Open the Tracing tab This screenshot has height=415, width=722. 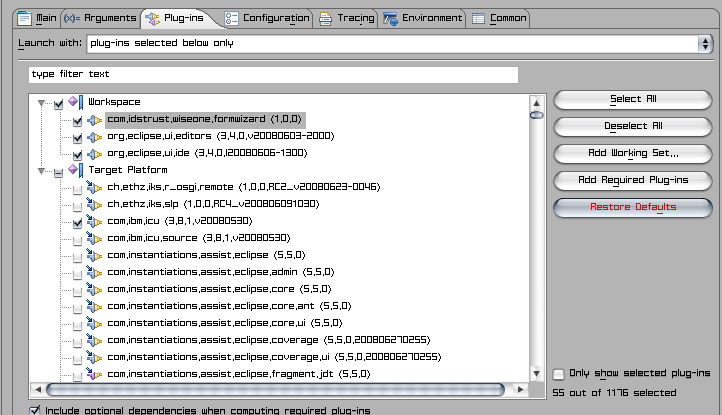click(x=347, y=18)
